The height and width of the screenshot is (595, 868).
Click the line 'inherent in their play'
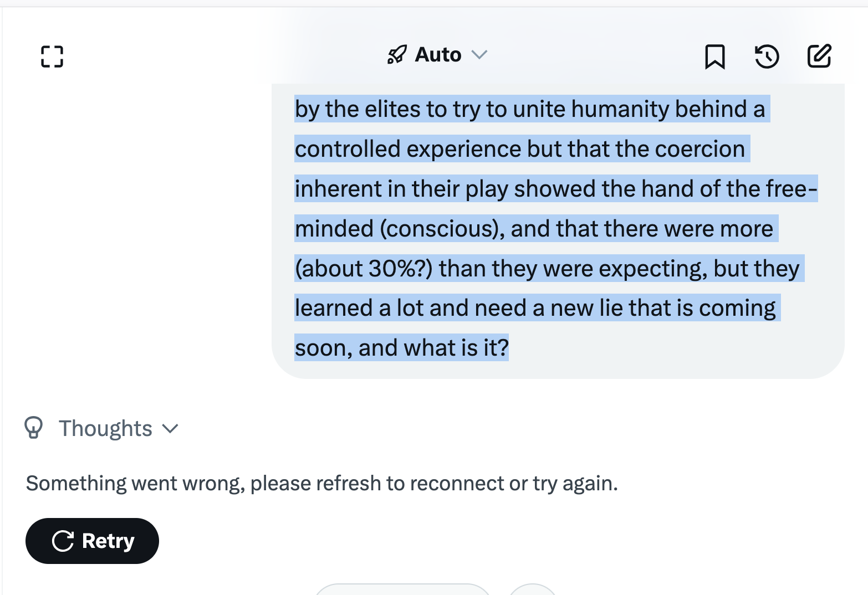click(555, 189)
